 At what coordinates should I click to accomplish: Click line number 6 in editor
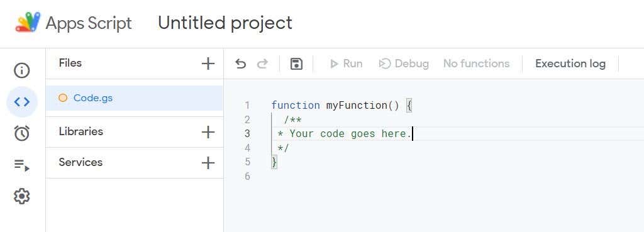click(247, 176)
